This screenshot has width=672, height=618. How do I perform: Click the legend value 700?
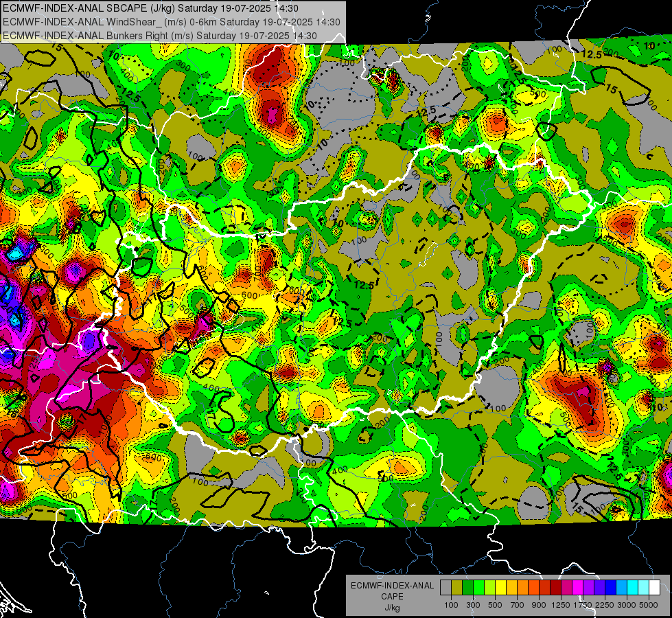click(x=518, y=605)
